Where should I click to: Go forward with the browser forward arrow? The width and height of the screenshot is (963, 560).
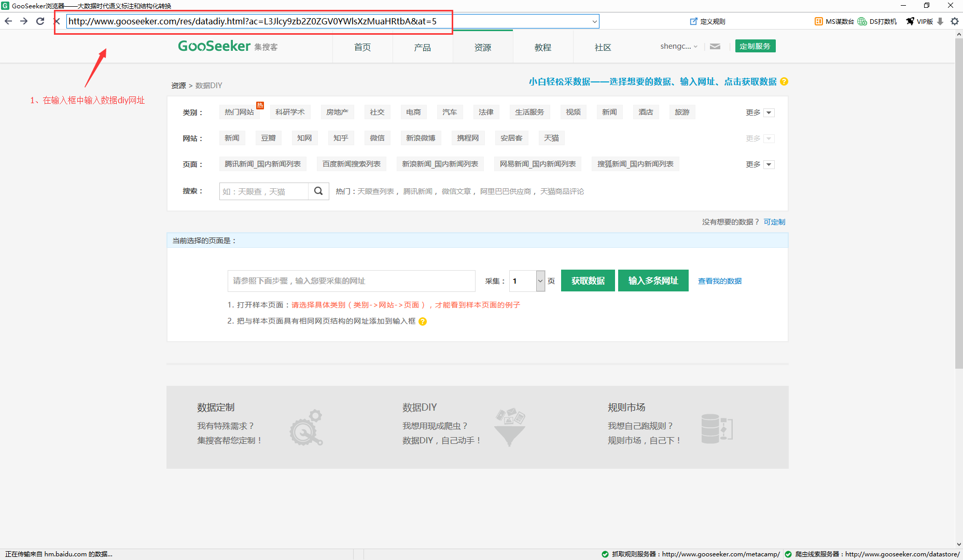tap(24, 21)
